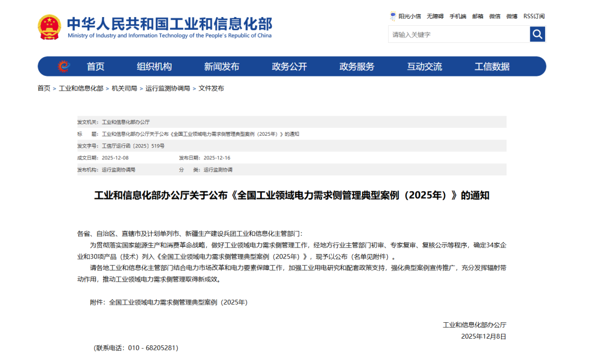Click 运行监测协调局 in breadcrumb
The width and height of the screenshot is (594, 364).
[x=168, y=89]
